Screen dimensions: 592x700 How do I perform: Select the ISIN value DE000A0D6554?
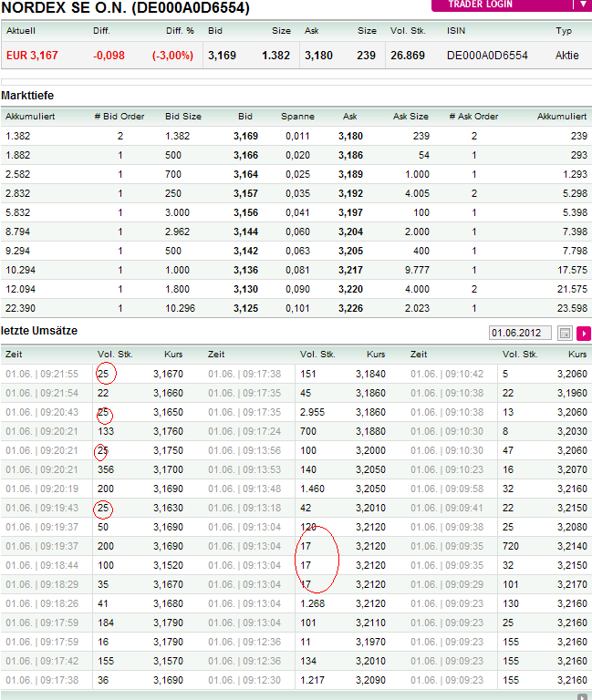(487, 56)
